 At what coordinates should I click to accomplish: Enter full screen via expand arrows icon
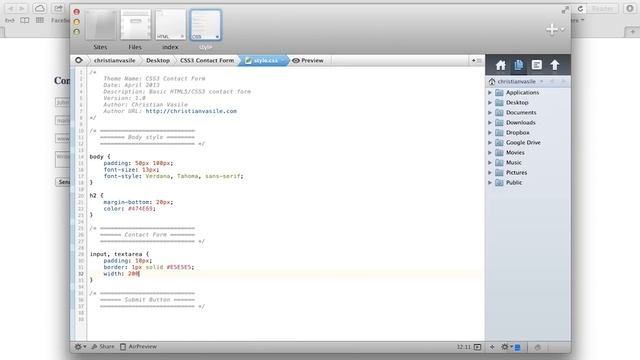pyautogui.click(x=565, y=10)
